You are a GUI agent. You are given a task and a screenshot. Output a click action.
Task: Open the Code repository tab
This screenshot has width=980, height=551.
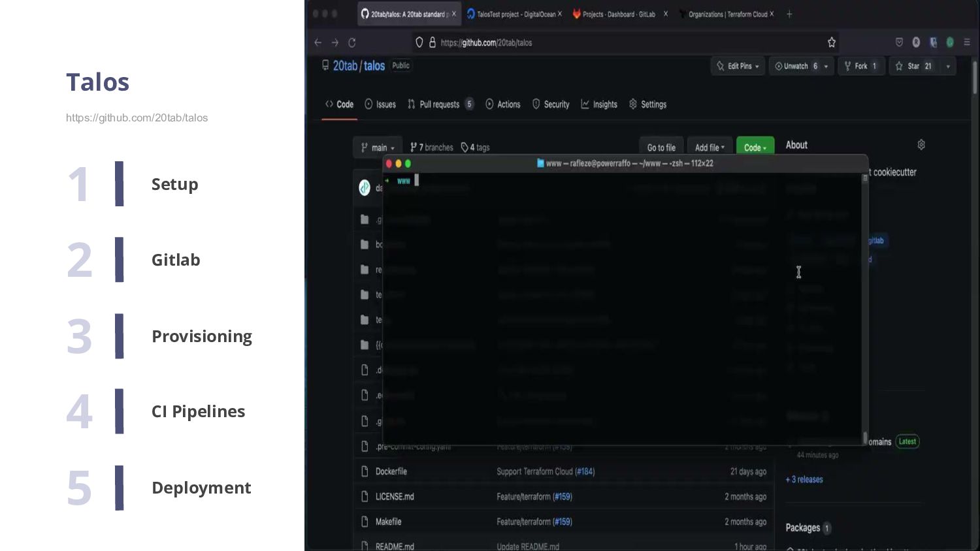click(x=339, y=104)
